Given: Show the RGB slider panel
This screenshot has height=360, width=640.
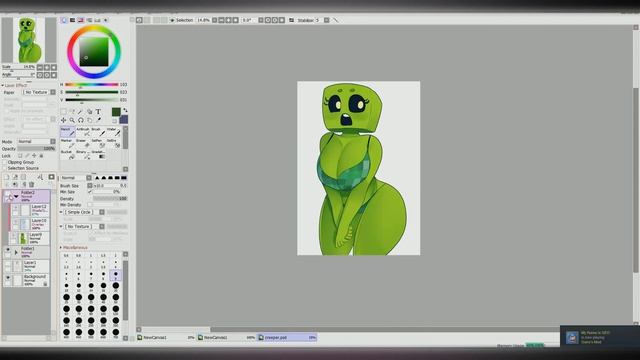Looking at the screenshot, I should [72, 20].
